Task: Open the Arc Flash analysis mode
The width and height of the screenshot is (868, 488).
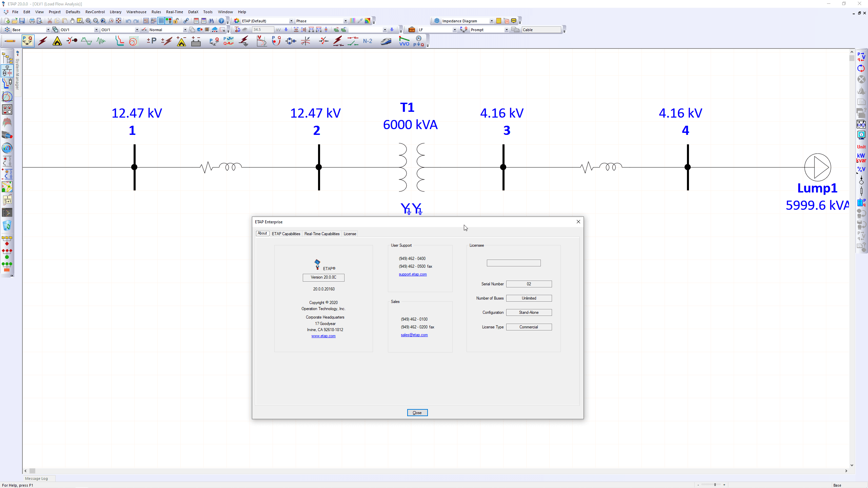Action: (57, 41)
